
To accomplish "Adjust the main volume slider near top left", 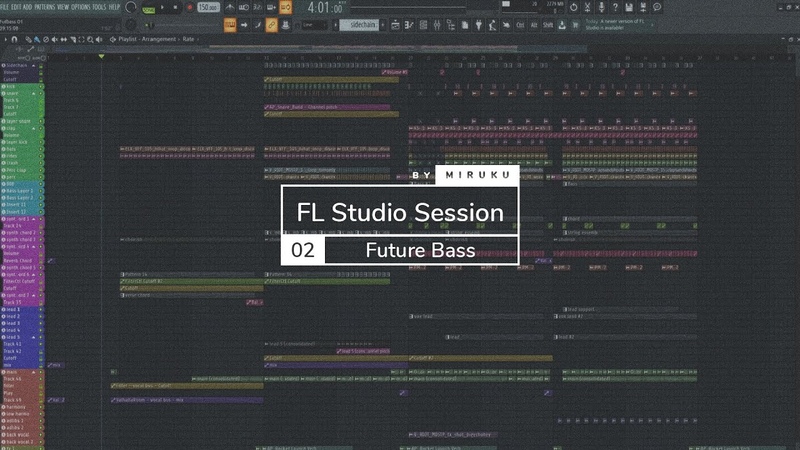I will pos(148,25).
